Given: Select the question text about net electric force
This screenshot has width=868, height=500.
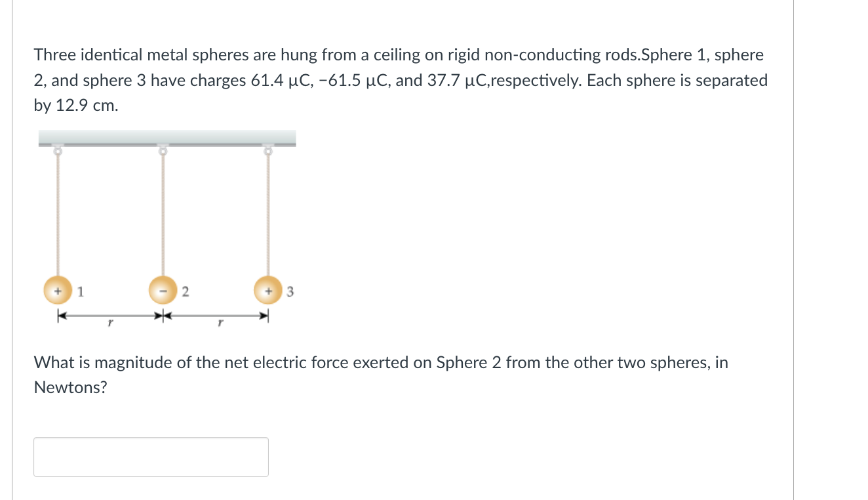Looking at the screenshot, I should pyautogui.click(x=380, y=374).
